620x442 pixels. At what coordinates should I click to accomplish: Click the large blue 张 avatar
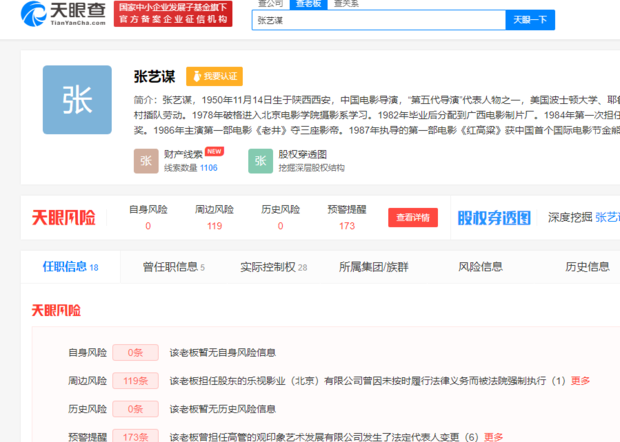(x=77, y=100)
